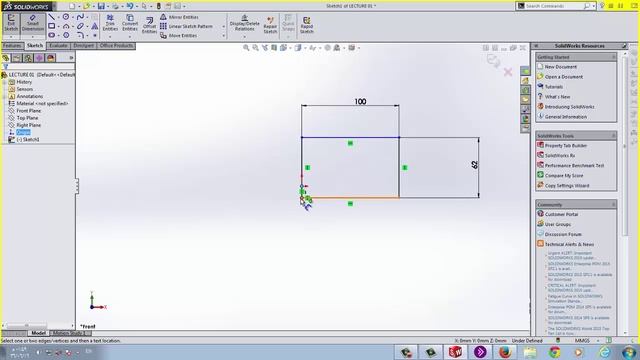Click the Convert Entities tool
Screen dimensions: 640x360
point(130,23)
